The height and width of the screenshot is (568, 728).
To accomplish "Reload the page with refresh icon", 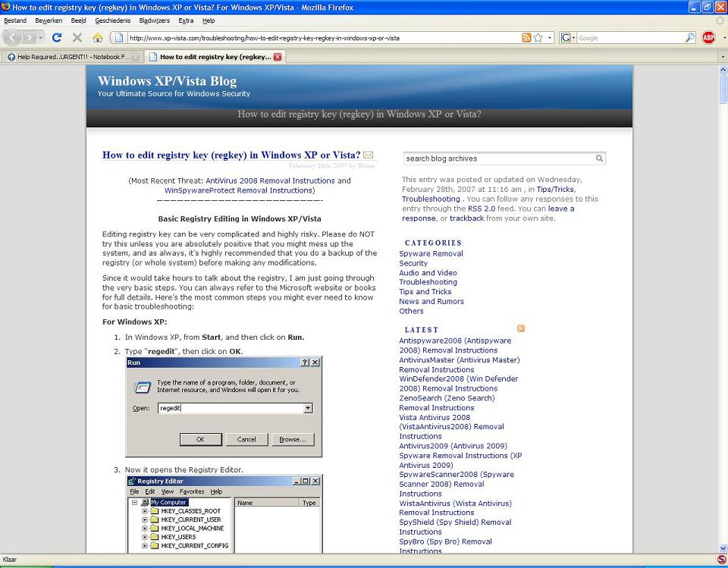I will [x=57, y=38].
